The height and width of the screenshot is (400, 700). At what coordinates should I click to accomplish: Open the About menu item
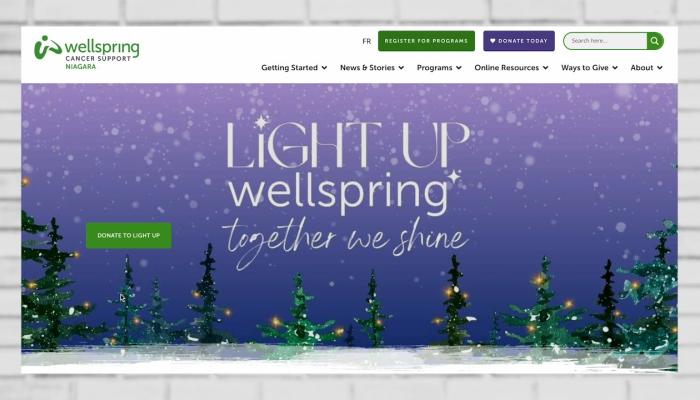(642, 67)
